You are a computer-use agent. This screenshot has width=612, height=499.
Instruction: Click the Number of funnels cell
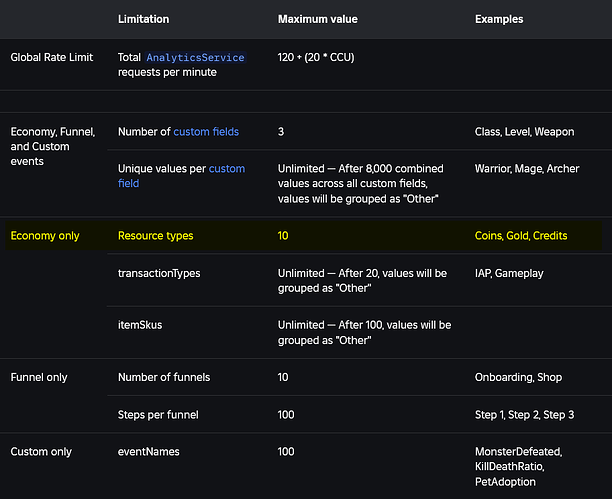tap(164, 377)
